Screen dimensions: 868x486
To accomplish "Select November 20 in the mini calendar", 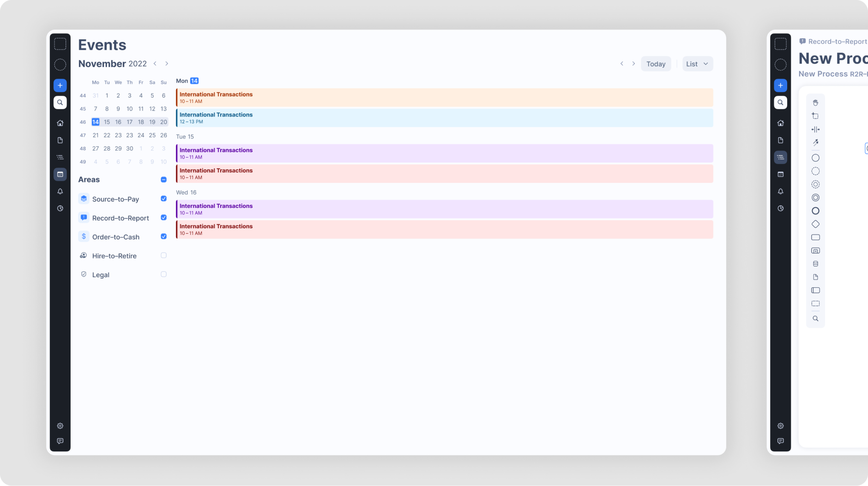I will click(x=163, y=122).
